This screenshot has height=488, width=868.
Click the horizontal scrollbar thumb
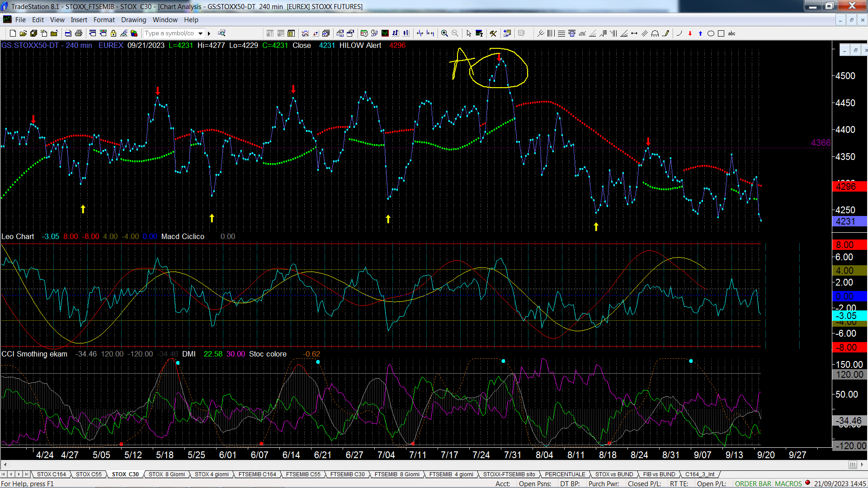click(x=852, y=465)
